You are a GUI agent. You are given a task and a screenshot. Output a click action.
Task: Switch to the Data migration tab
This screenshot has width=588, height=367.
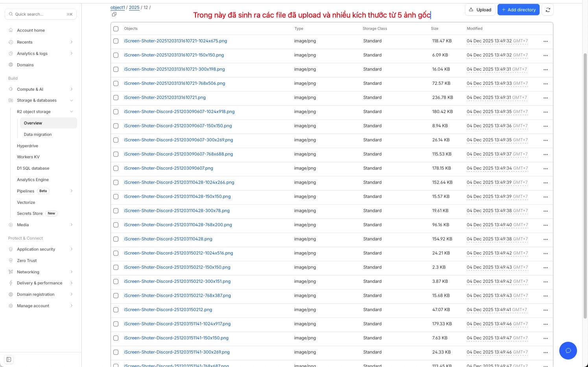tap(37, 134)
